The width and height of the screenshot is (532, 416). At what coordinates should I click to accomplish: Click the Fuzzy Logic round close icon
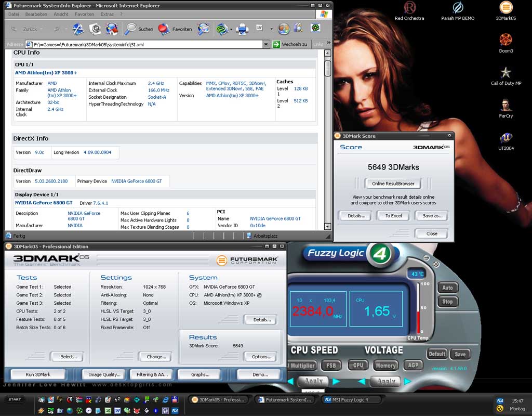click(436, 264)
